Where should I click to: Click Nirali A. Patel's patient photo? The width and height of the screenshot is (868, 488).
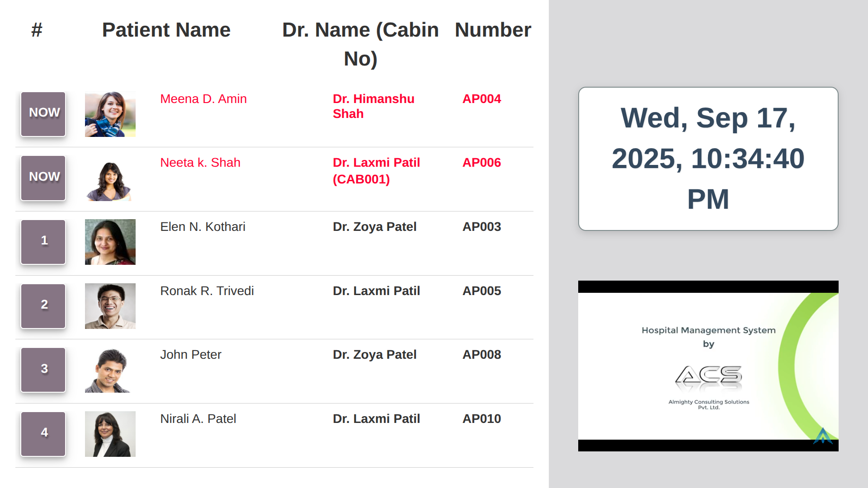(x=110, y=434)
